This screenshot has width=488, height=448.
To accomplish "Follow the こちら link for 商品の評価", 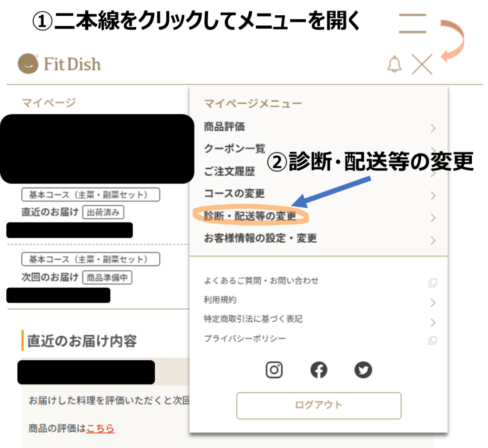I will (x=100, y=428).
